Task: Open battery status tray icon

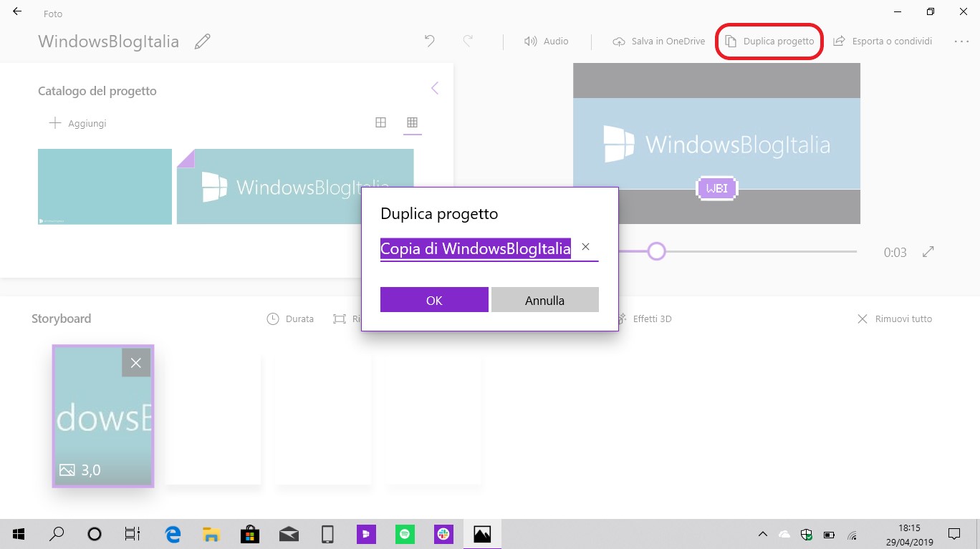Action: [829, 534]
